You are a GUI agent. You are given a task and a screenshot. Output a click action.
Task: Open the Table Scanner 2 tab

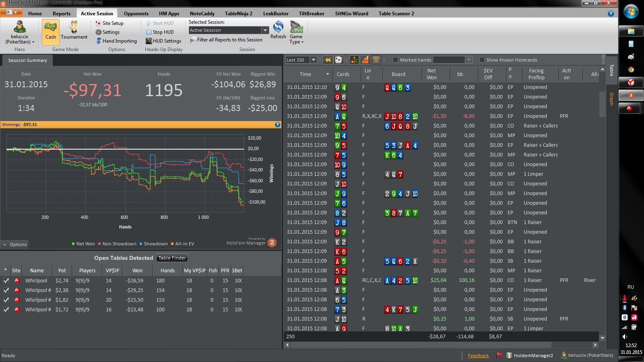(396, 14)
